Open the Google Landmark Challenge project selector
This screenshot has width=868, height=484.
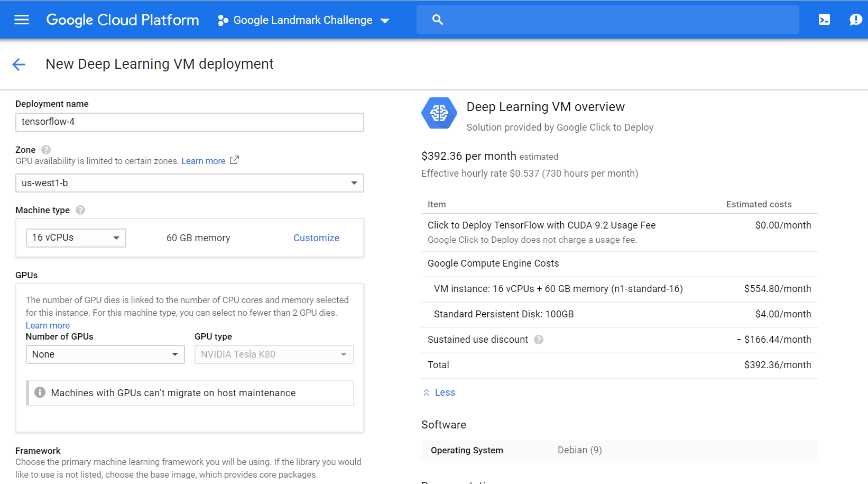304,20
